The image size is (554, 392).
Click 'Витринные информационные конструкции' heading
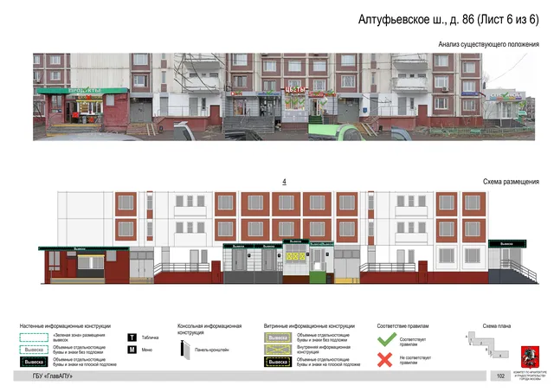tap(309, 326)
